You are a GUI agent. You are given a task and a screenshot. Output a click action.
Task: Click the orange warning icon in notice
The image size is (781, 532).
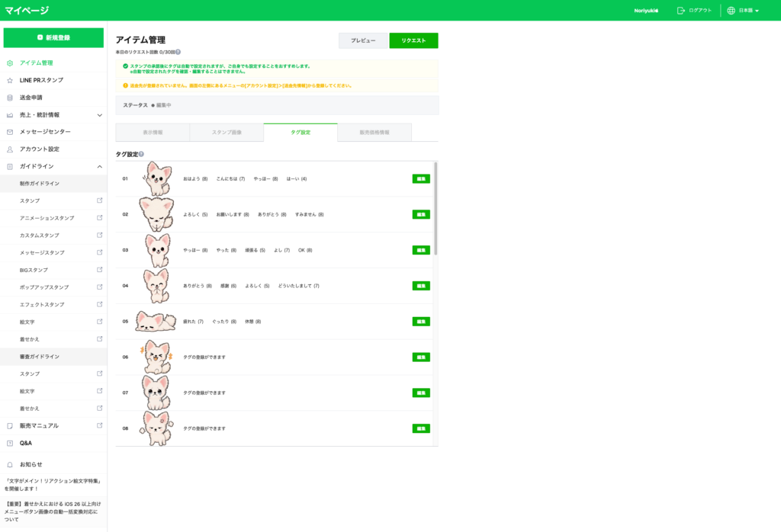[126, 85]
